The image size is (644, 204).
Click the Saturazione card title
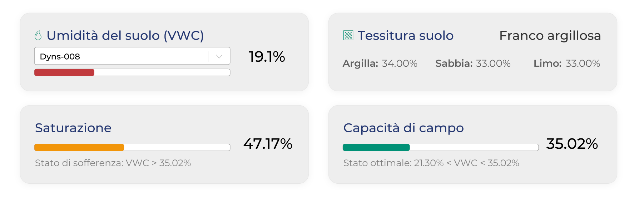[x=73, y=128]
